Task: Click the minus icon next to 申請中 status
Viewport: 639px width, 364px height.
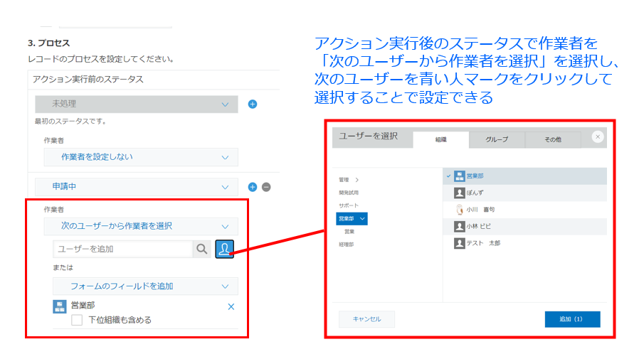Action: 266,187
